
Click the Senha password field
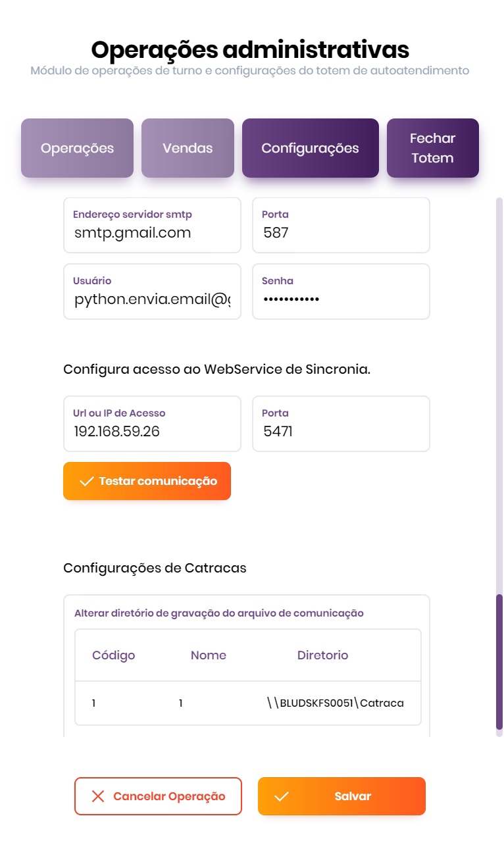coord(341,299)
